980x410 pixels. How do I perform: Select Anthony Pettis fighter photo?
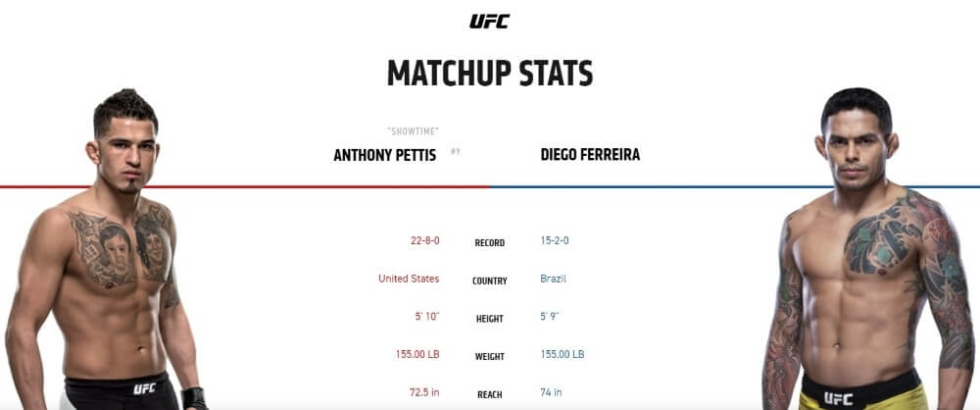tap(106, 249)
